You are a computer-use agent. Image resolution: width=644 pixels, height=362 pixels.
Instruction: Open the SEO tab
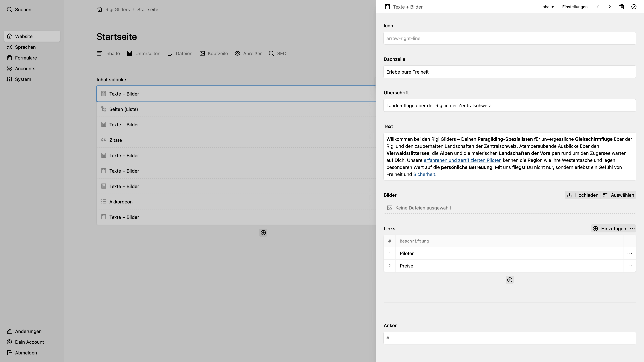278,53
